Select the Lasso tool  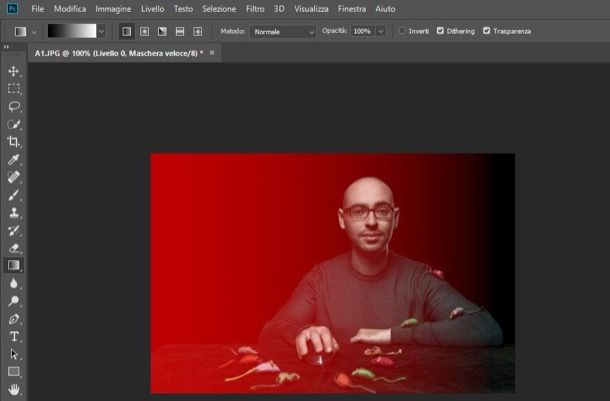pyautogui.click(x=14, y=106)
